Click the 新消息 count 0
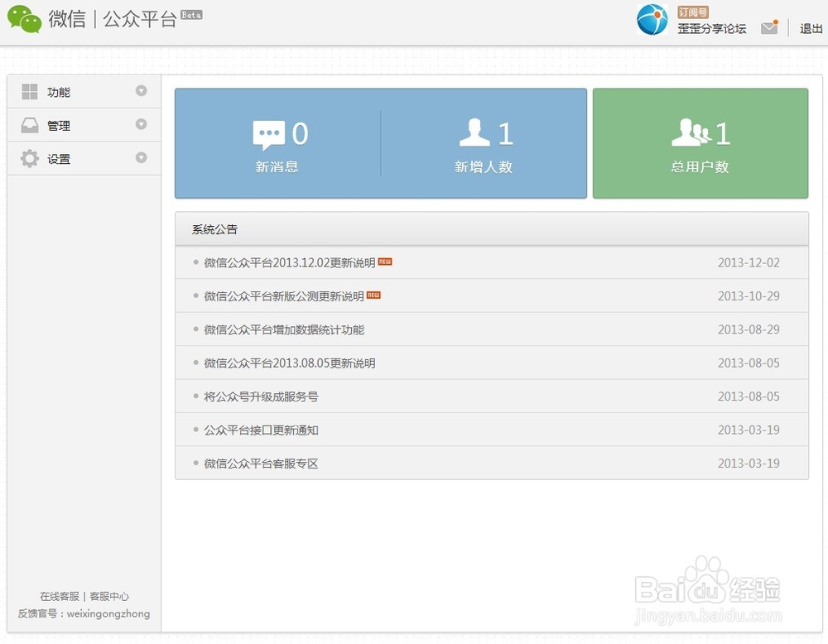The width and height of the screenshot is (828, 644). click(x=300, y=133)
